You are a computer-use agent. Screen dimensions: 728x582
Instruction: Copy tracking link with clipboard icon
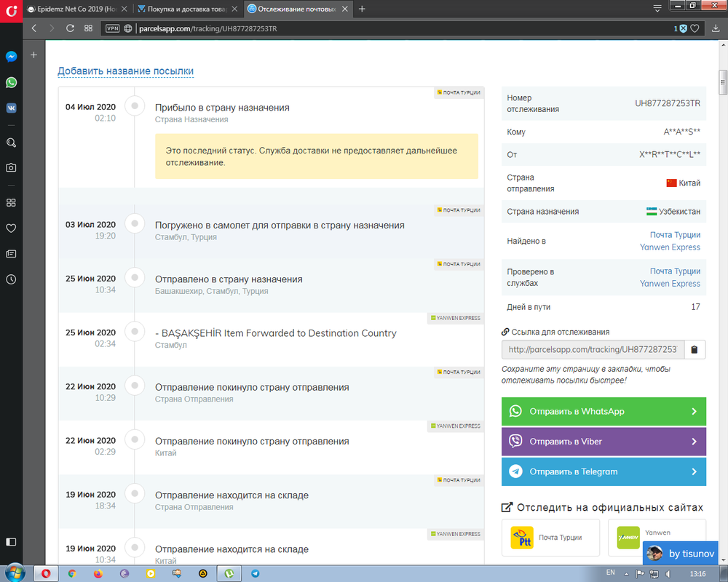(695, 350)
